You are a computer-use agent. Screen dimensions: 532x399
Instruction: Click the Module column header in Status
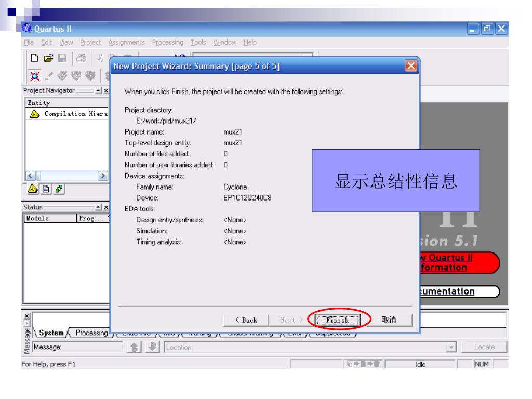pyautogui.click(x=50, y=218)
